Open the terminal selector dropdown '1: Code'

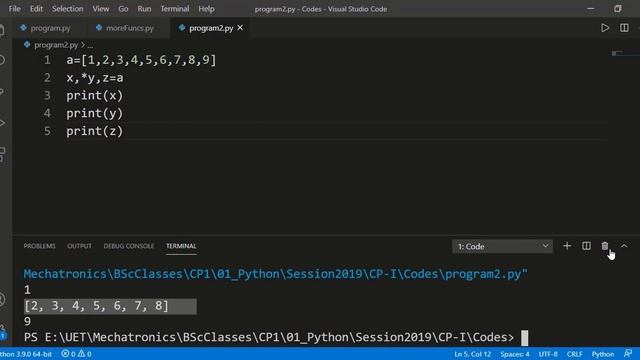click(502, 246)
